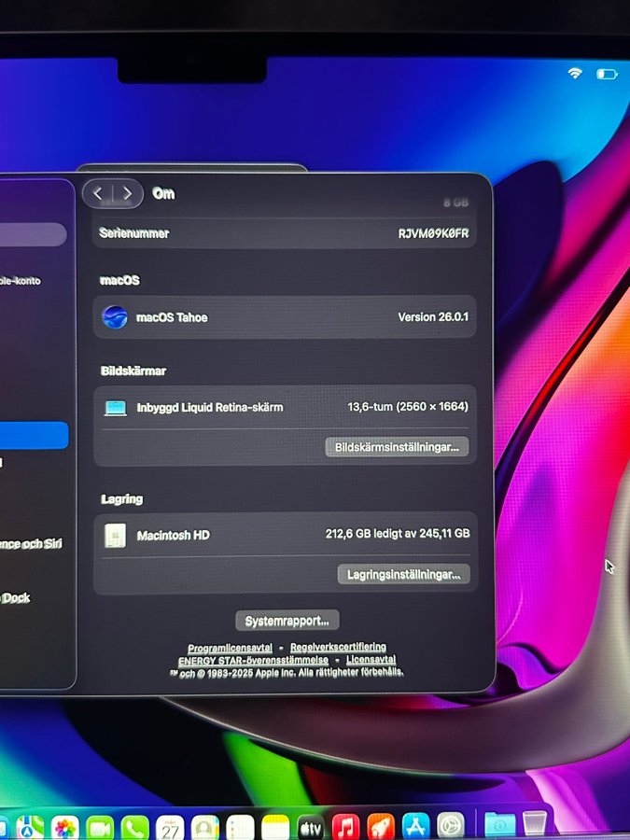The image size is (630, 840).
Task: Click the Systemrapport button
Action: coord(287,621)
